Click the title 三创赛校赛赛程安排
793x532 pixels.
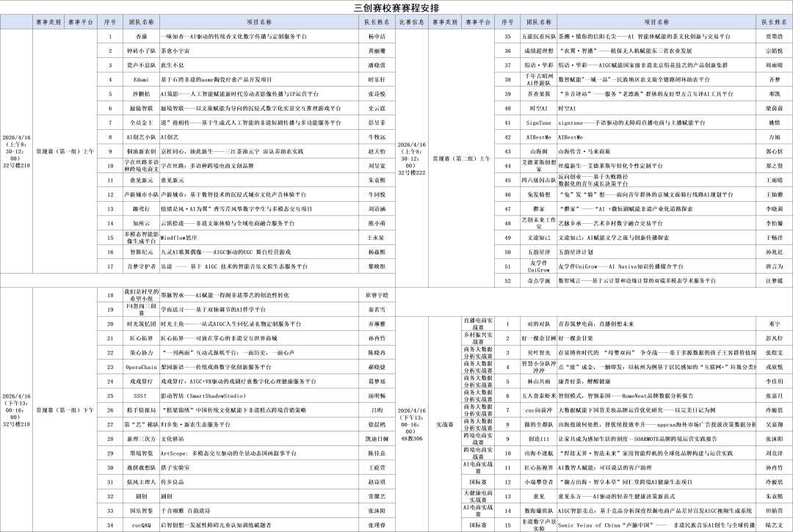coord(396,7)
